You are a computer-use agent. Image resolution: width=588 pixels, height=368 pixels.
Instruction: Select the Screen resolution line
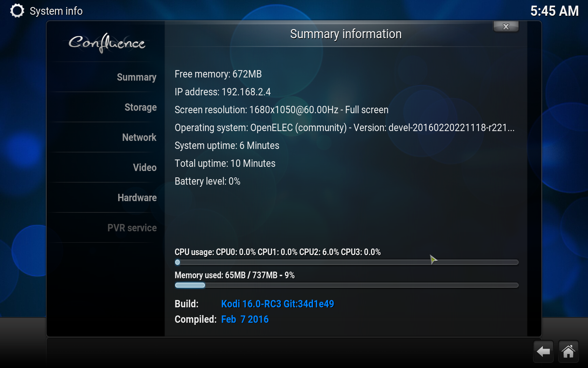pos(281,110)
